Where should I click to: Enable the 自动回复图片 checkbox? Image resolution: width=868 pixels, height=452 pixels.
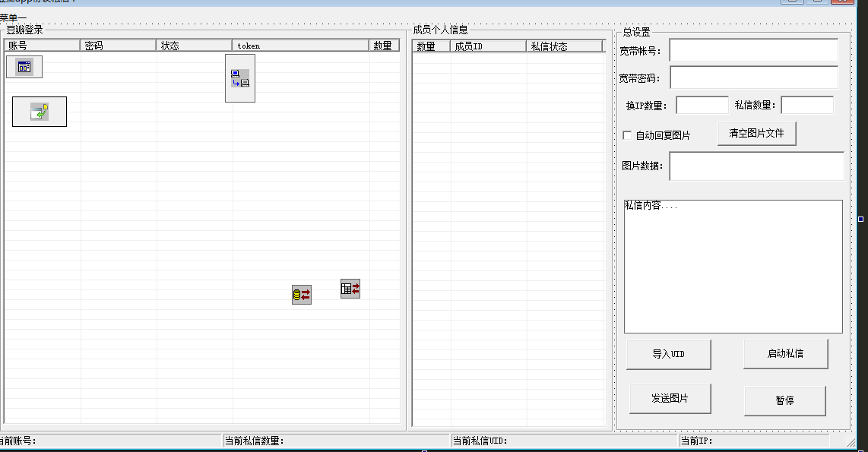click(626, 134)
